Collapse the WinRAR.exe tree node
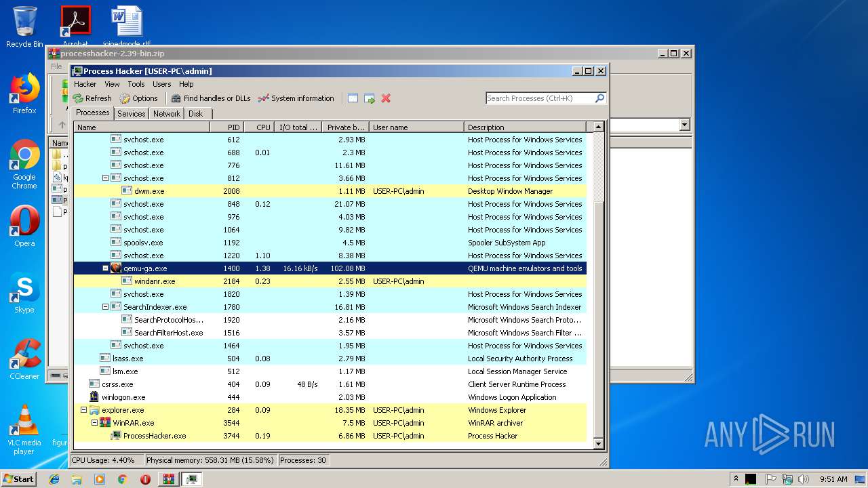This screenshot has height=488, width=868. click(x=94, y=423)
